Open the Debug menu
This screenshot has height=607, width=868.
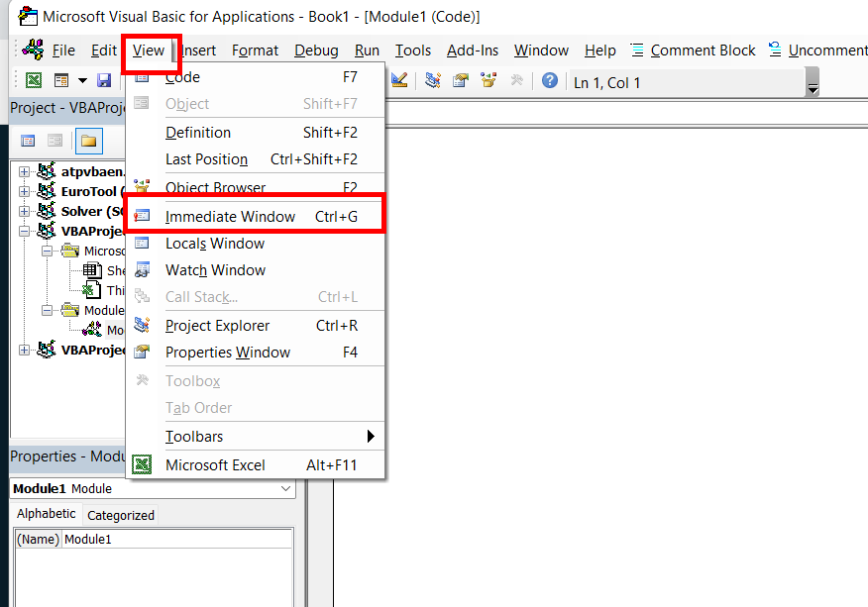click(x=316, y=51)
